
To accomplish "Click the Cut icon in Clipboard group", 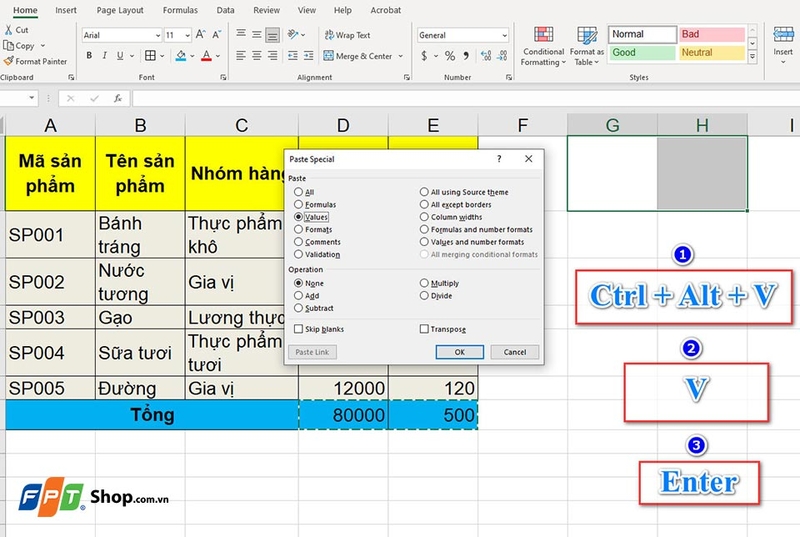I will tap(9, 30).
